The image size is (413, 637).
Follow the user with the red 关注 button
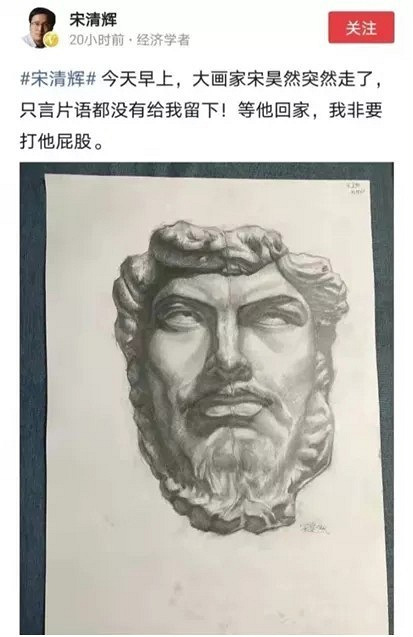click(361, 28)
